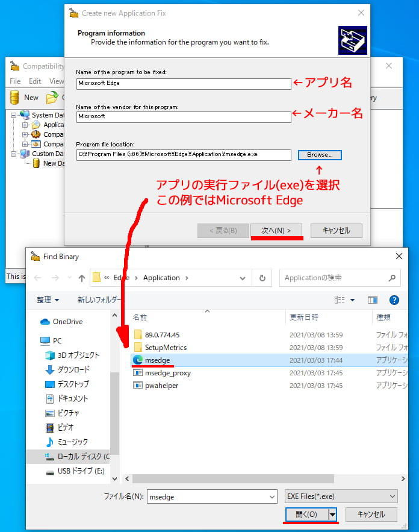419x532 pixels.
Task: Sort by 種類 column header
Action: [x=383, y=318]
